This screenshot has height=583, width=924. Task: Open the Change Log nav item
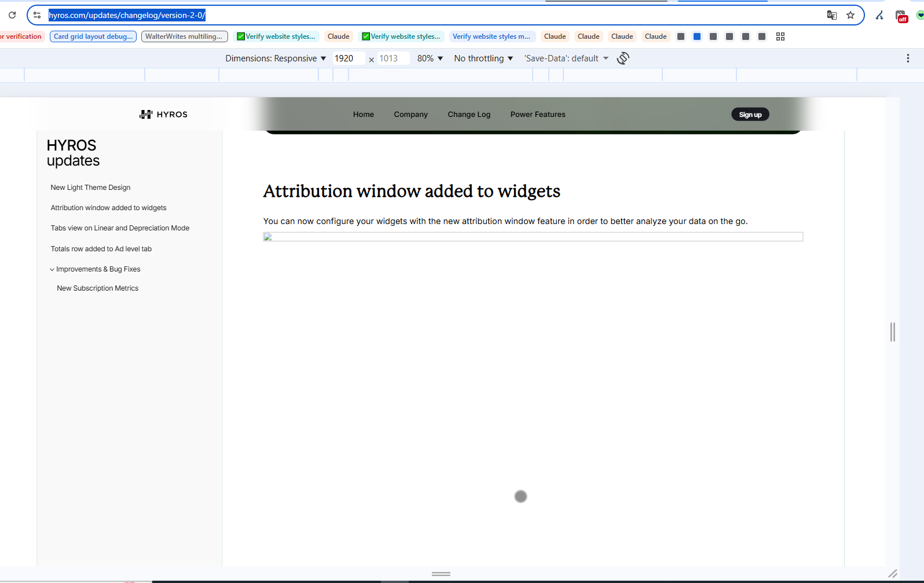(469, 115)
